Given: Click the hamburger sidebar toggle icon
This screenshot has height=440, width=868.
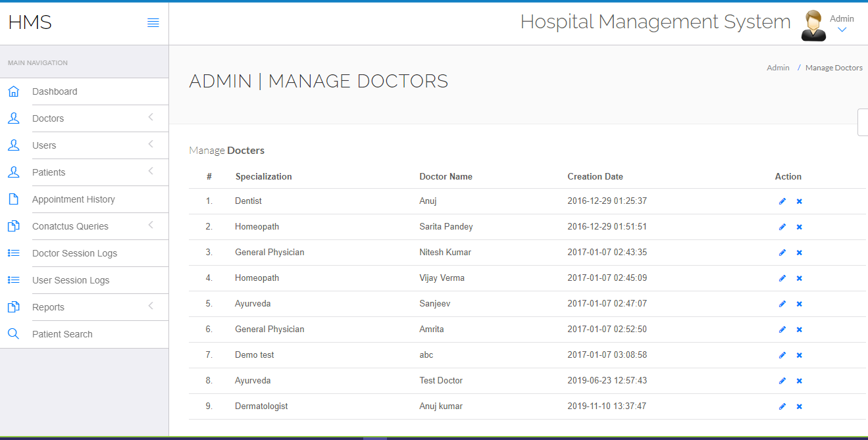Looking at the screenshot, I should (x=153, y=23).
